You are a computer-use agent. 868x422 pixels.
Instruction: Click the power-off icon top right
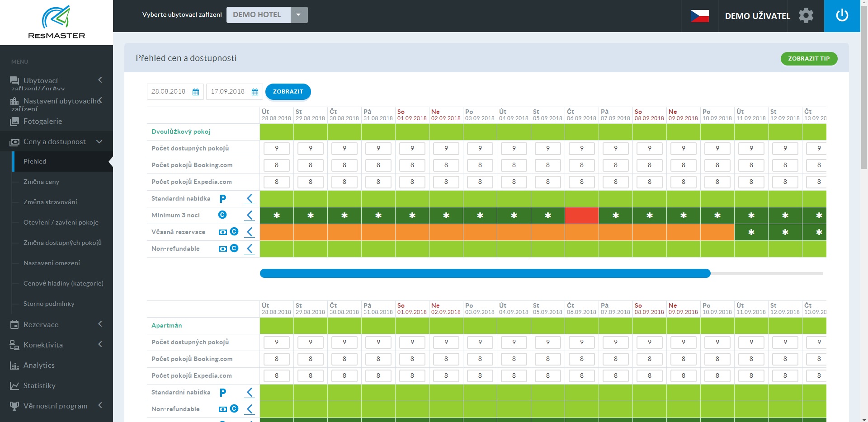842,15
